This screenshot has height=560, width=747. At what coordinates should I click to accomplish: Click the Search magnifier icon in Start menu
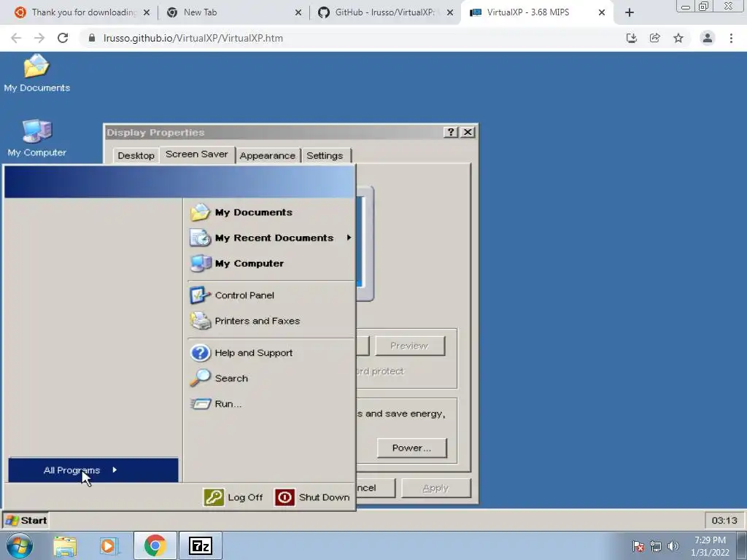[x=200, y=378]
